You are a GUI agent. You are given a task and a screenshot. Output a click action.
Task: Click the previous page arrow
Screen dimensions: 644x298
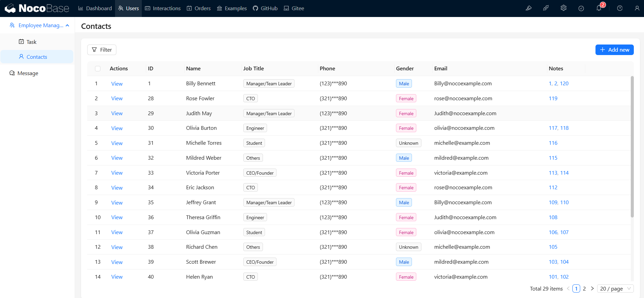tap(568, 288)
